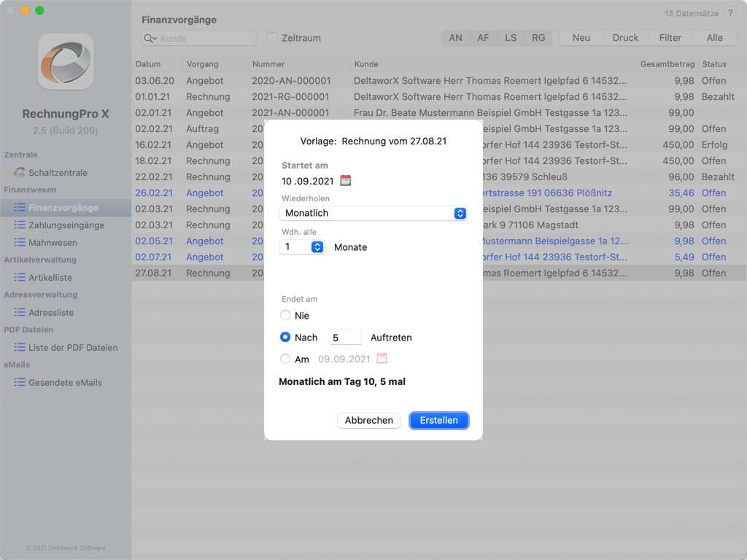
Task: Click calendar icon next to start date
Action: tap(346, 180)
